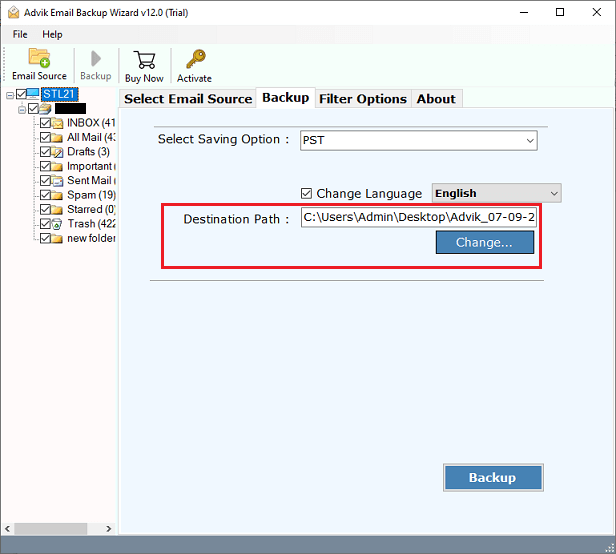Uncheck the Important folder checkbox
The width and height of the screenshot is (616, 554).
(45, 166)
